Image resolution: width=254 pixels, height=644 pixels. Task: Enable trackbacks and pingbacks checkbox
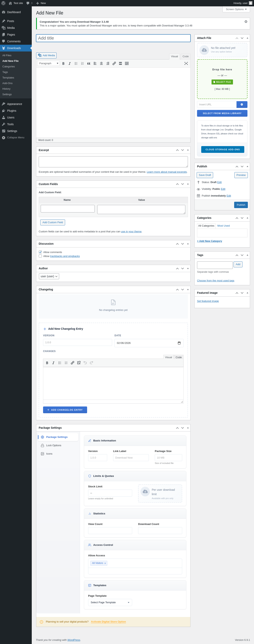click(40, 256)
